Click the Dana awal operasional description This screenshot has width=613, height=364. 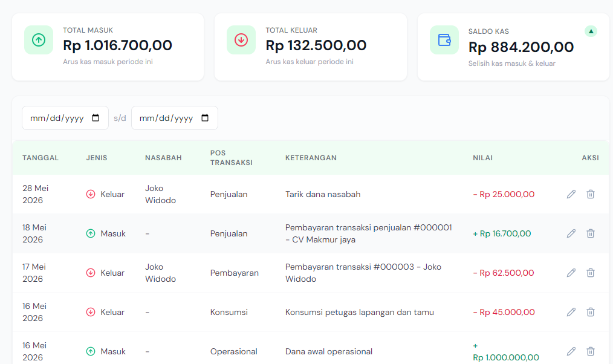[x=329, y=351]
